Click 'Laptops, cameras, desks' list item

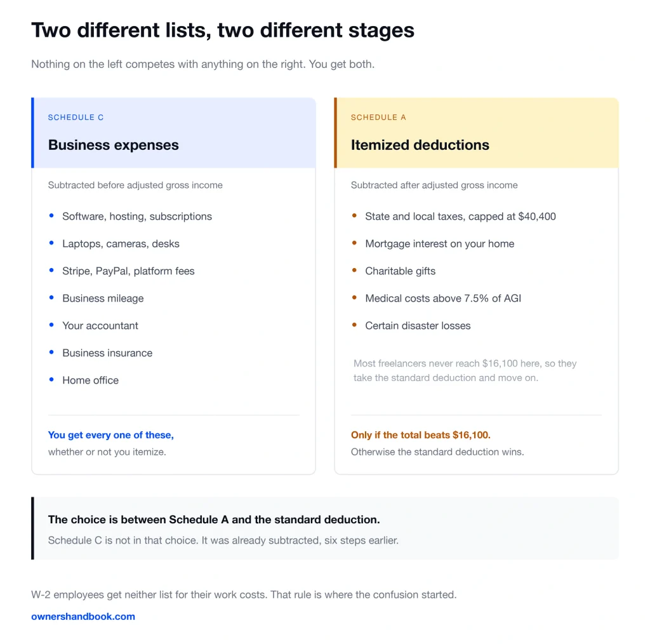coord(121,243)
